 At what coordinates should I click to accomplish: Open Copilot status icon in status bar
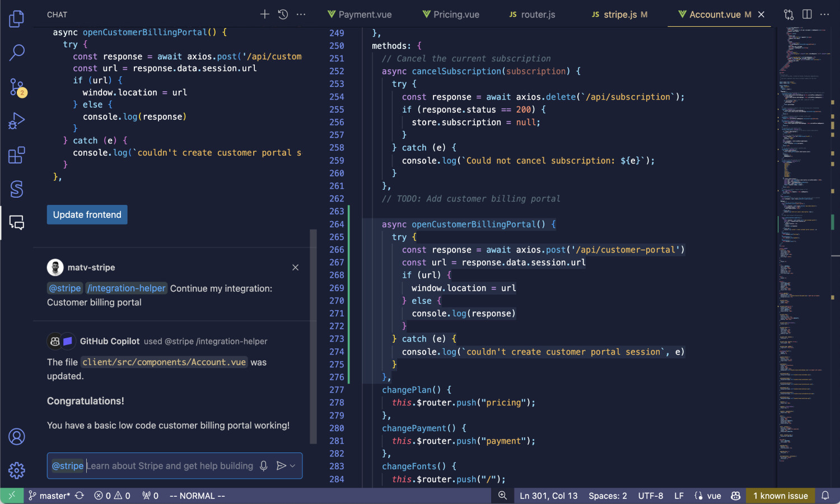[735, 496]
